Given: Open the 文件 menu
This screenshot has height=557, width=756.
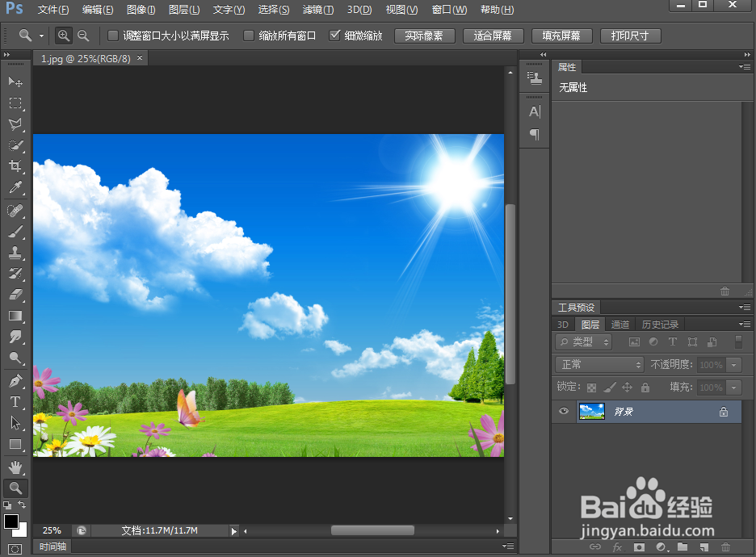Looking at the screenshot, I should [53, 10].
